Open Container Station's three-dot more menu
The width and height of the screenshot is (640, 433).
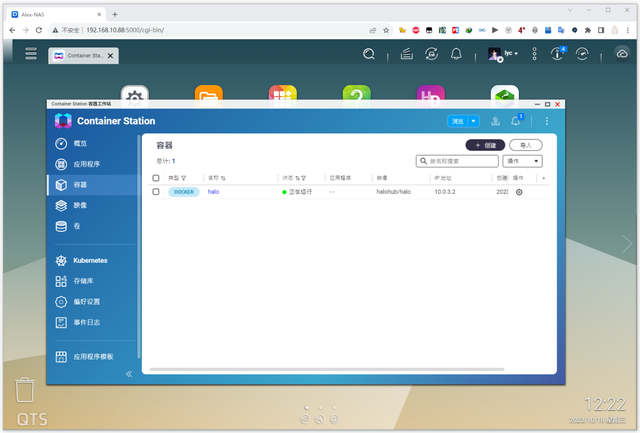546,121
